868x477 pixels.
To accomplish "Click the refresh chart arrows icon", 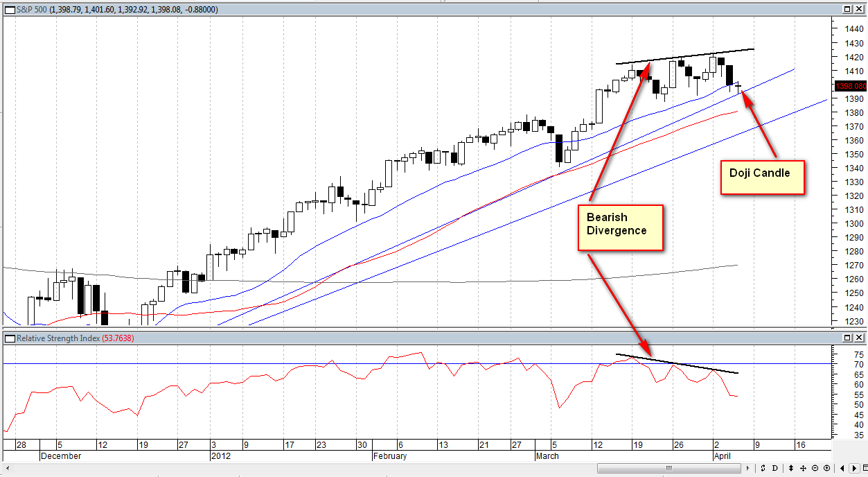I will (763, 468).
